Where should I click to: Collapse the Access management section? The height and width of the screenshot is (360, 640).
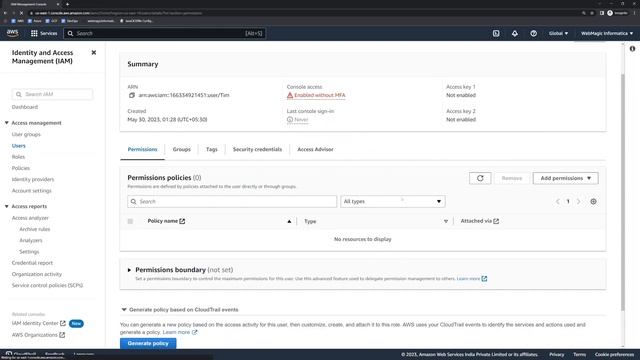point(7,123)
